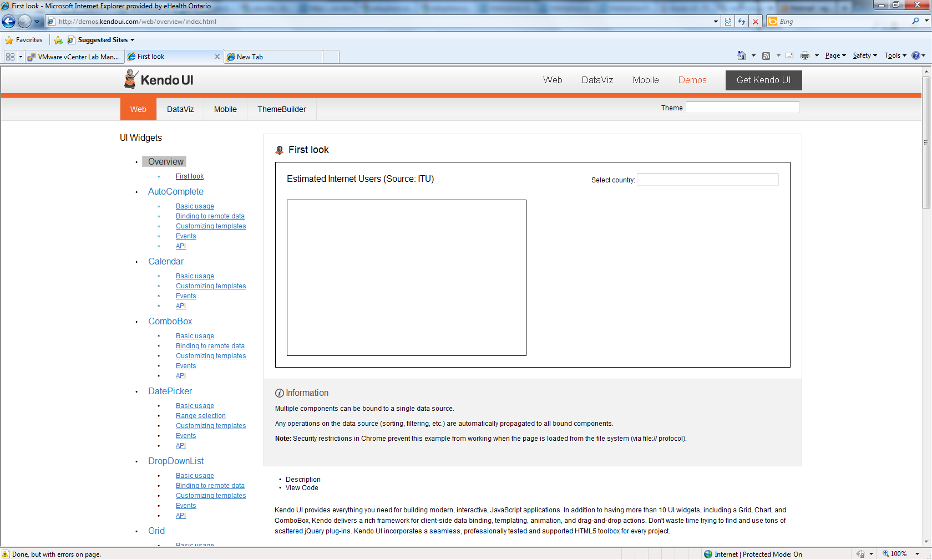This screenshot has width=932, height=560.
Task: Click the Compatibility View icon
Action: tap(728, 22)
